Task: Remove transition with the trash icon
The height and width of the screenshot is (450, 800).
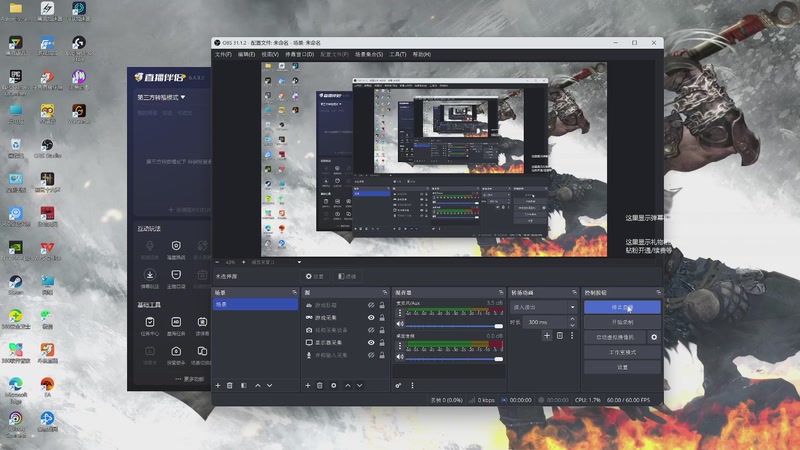Action: (x=560, y=336)
